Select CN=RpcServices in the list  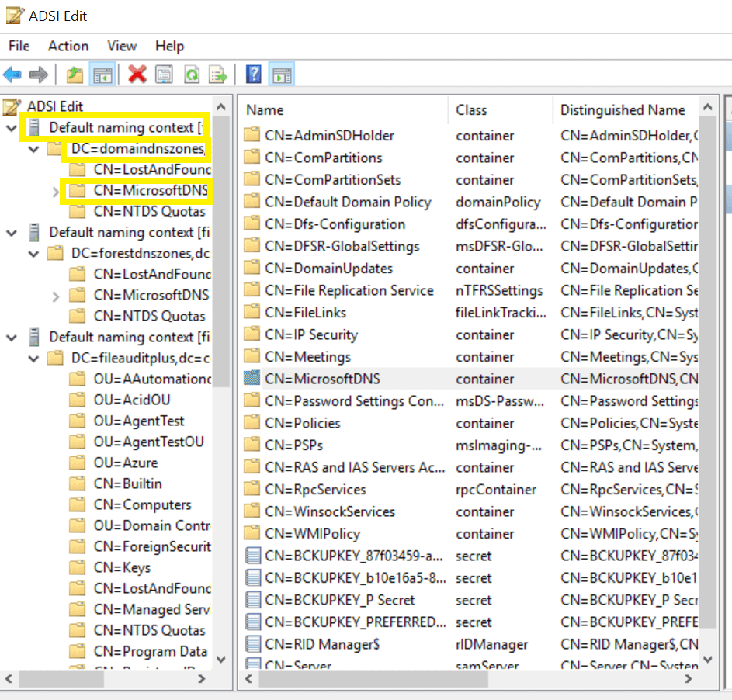315,490
